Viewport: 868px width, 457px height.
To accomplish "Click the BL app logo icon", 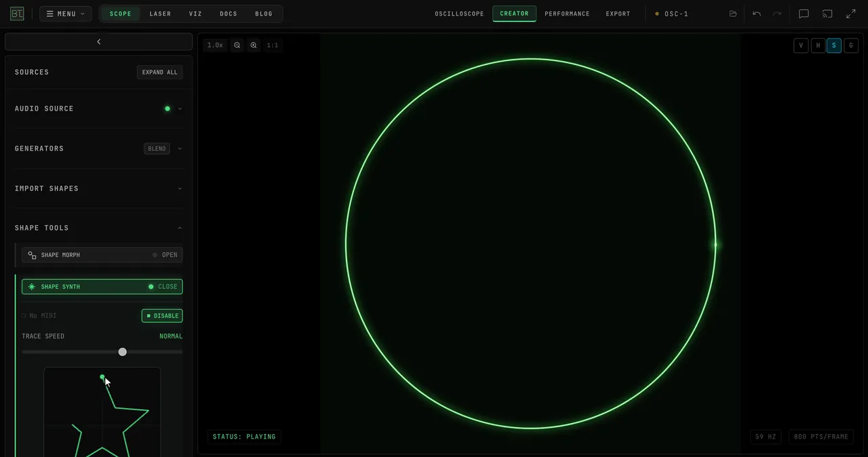I will 17,14.
